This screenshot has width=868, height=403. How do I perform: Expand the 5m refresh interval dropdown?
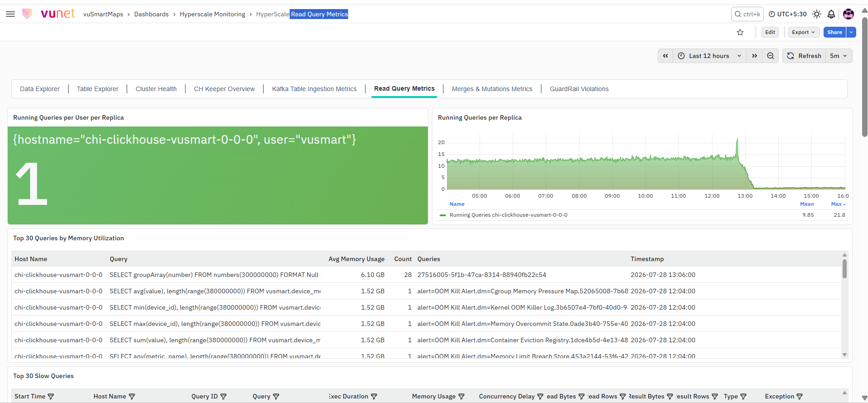[x=839, y=56]
